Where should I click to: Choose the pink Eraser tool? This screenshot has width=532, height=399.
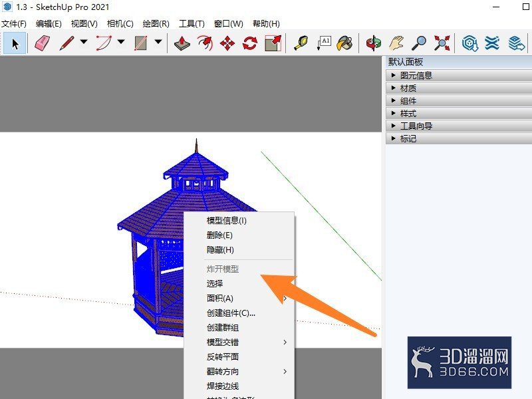pos(42,43)
